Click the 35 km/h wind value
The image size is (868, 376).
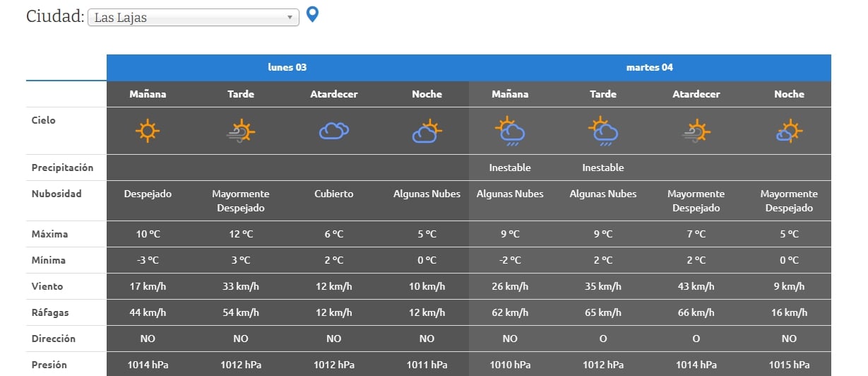pos(603,286)
